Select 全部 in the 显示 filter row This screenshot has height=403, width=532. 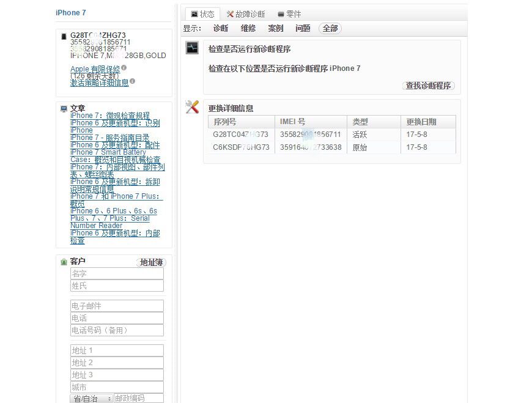pos(330,28)
